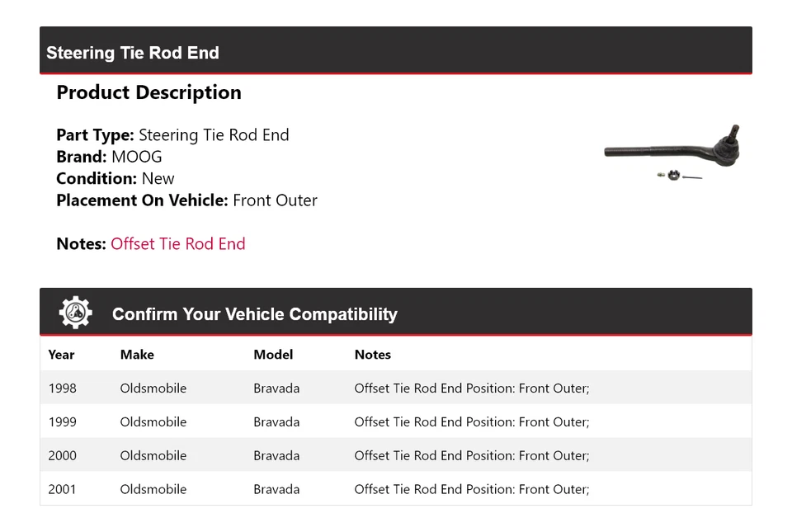
Task: Click the Brand: MOOG text
Action: click(x=109, y=157)
